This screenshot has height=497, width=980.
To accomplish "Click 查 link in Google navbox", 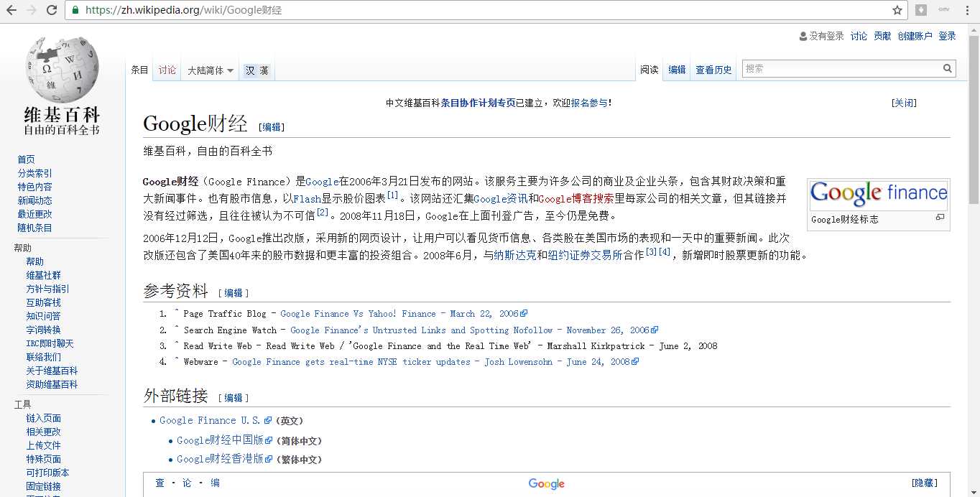I will pyautogui.click(x=160, y=483).
